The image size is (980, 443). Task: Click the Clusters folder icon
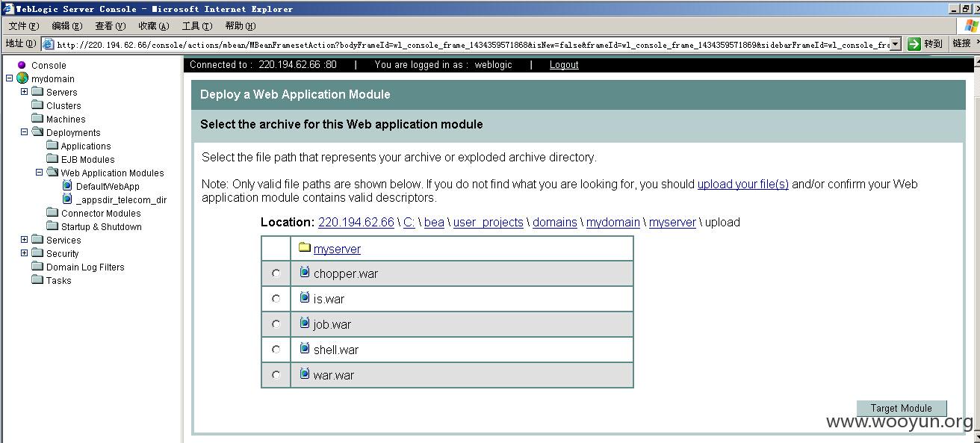point(37,105)
